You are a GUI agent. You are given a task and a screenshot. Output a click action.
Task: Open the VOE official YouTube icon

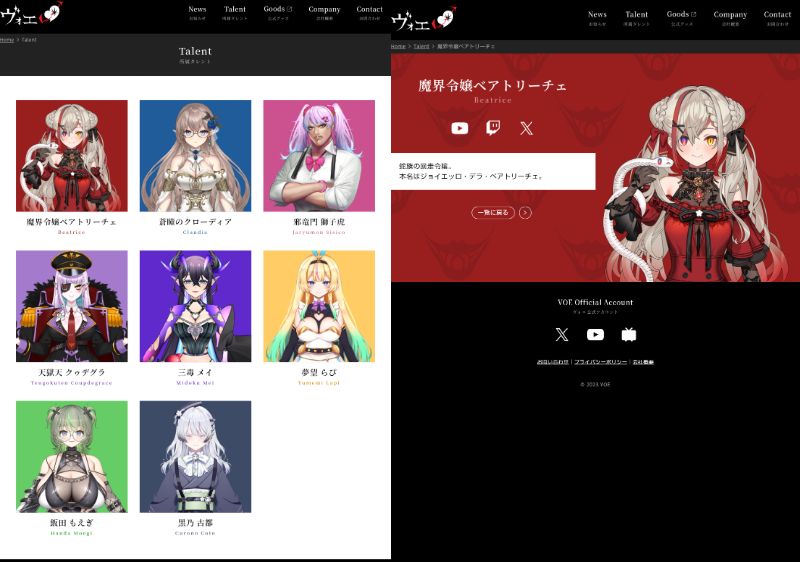tap(595, 335)
